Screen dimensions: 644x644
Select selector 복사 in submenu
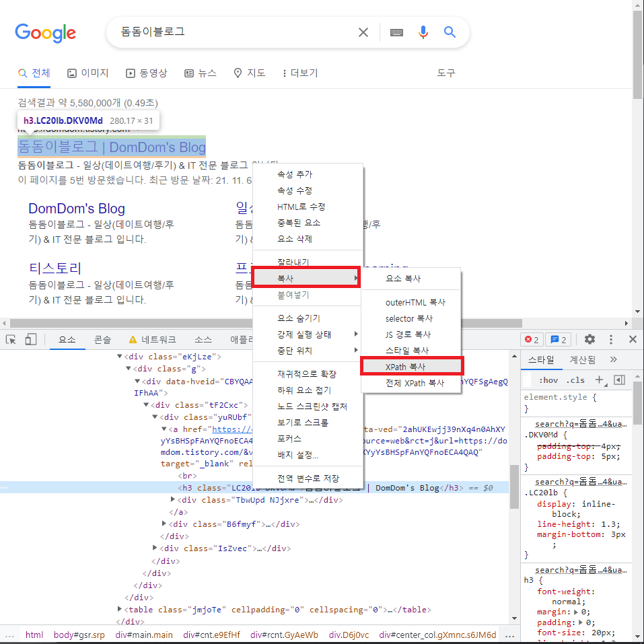[411, 318]
